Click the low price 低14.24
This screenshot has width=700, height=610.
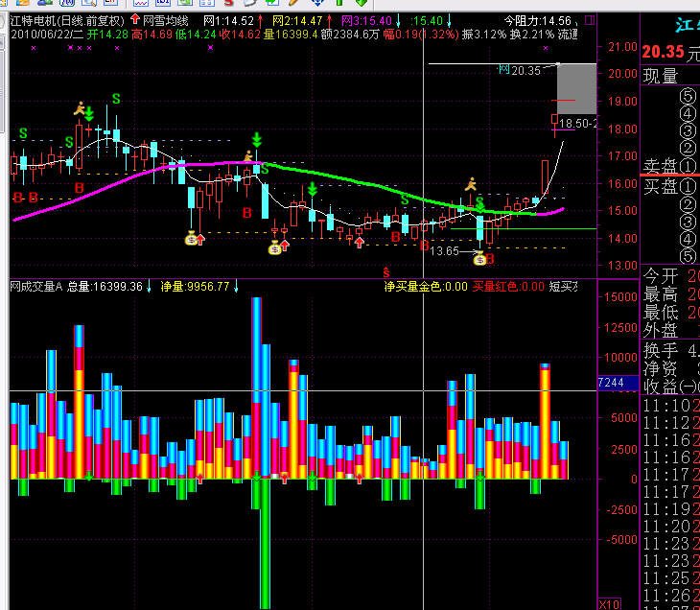(x=196, y=35)
